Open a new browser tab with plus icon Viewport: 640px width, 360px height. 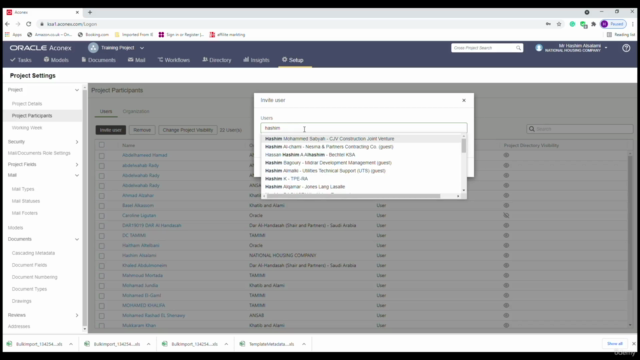coord(90,12)
